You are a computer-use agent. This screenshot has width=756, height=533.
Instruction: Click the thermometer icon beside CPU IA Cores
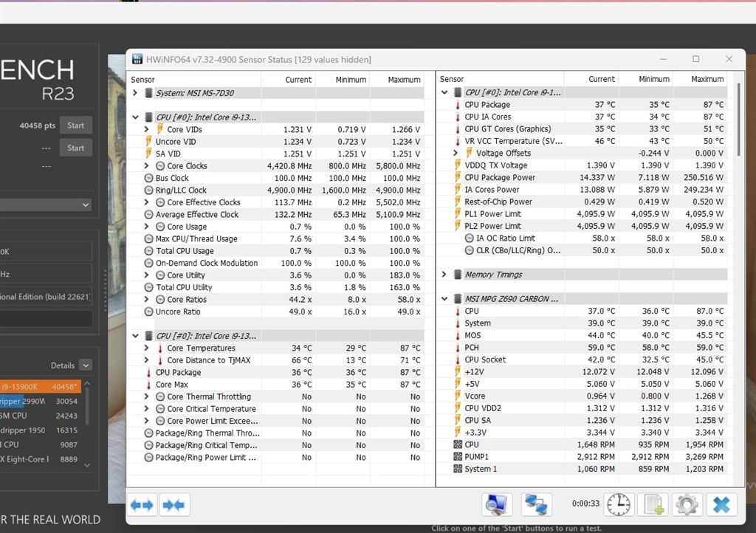(458, 117)
